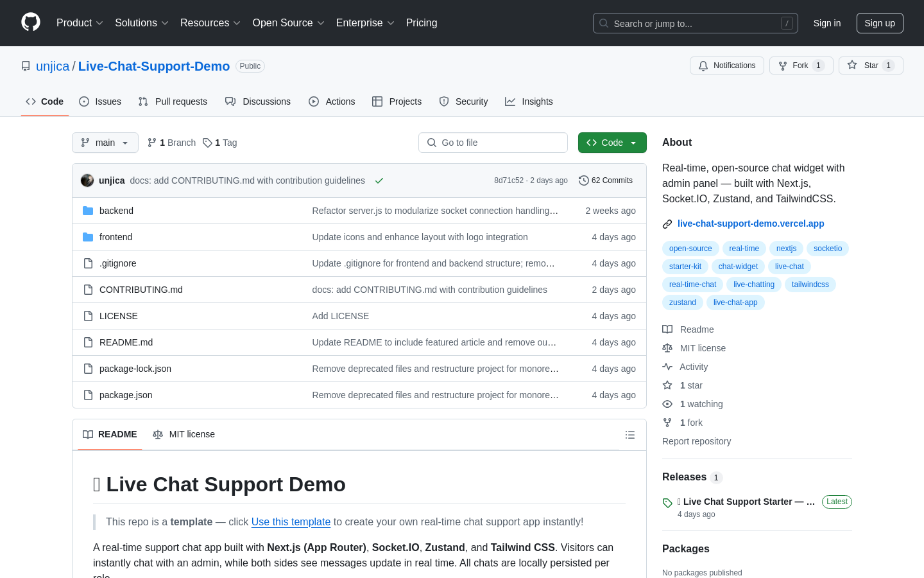Click the 1 Tag link
This screenshot has height=578, width=924.
pos(220,143)
